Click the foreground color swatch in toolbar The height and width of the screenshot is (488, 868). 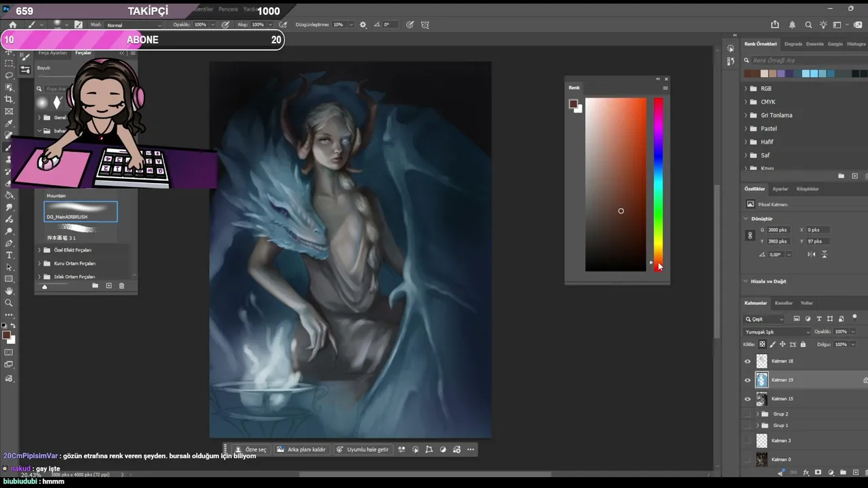[x=6, y=335]
